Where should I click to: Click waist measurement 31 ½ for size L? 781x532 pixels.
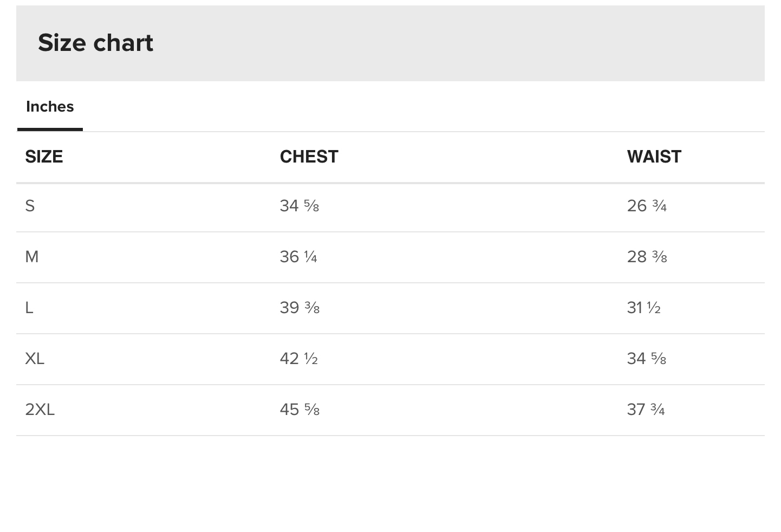pos(643,308)
